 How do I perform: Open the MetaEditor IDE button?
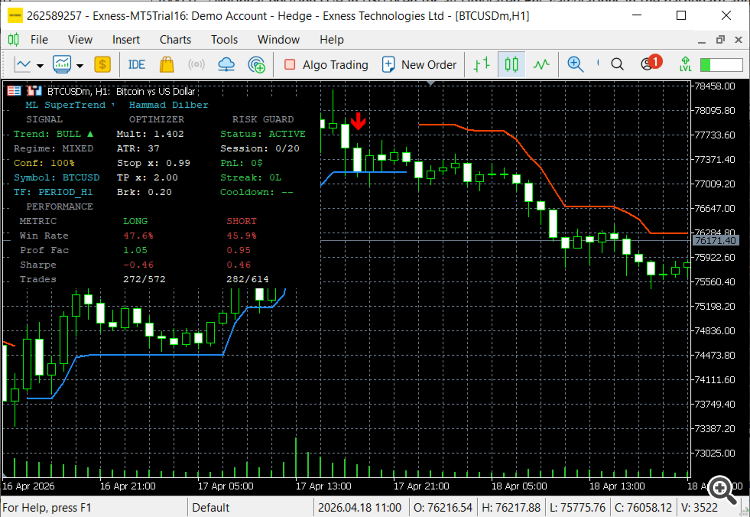click(136, 64)
